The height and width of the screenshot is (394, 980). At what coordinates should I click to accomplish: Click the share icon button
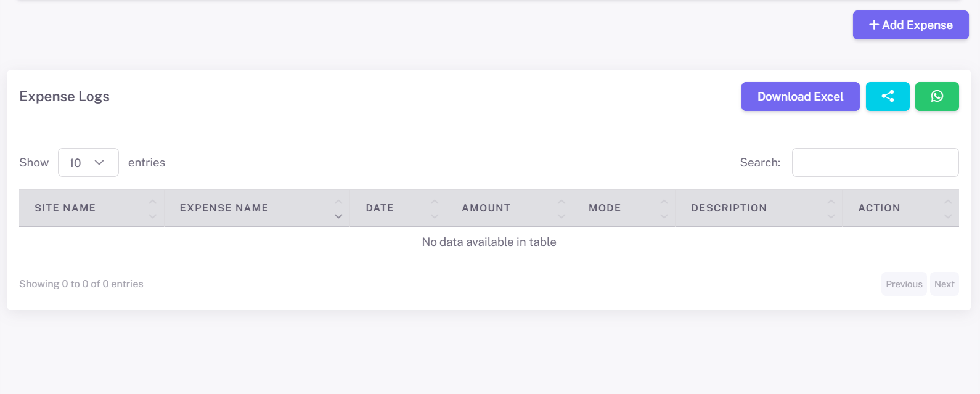pos(888,96)
